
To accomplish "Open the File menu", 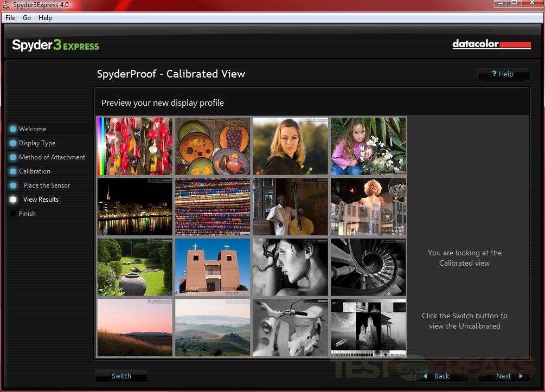I will point(10,18).
